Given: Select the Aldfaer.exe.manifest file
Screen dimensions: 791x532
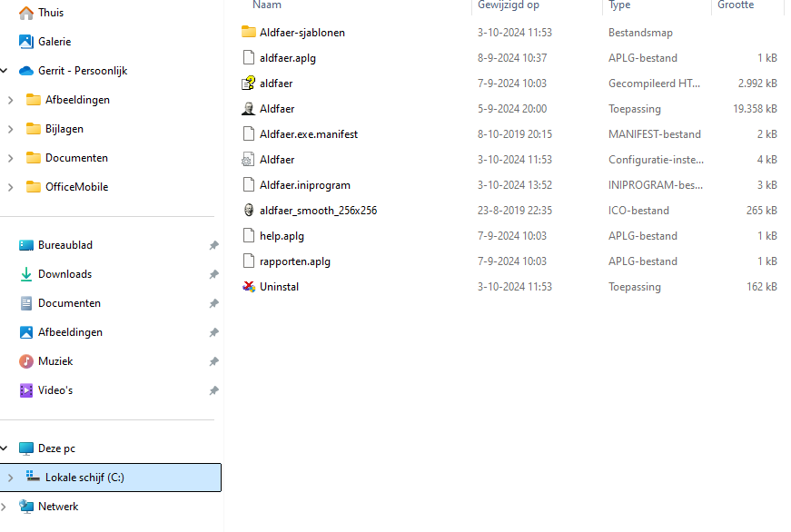Looking at the screenshot, I should click(309, 134).
